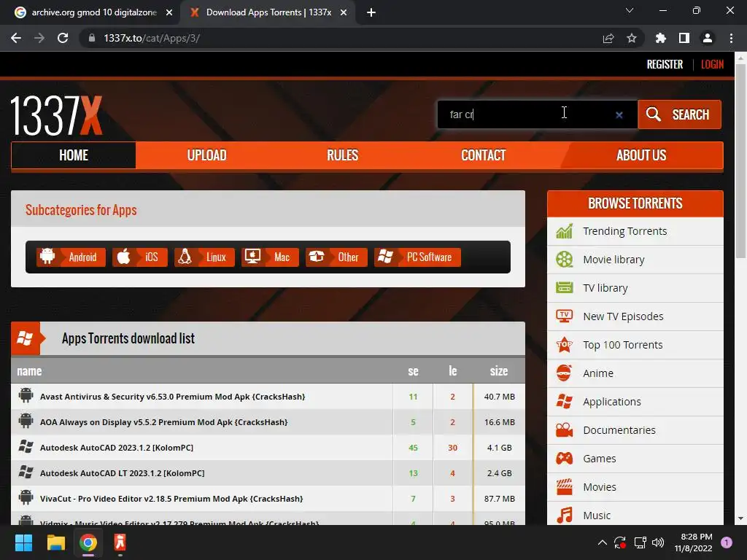Click the Trending Torrents chart icon
Image resolution: width=747 pixels, height=560 pixels.
(x=564, y=231)
